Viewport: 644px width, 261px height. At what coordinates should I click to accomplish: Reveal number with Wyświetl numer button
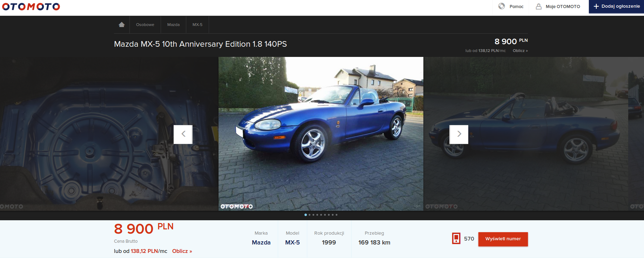(x=503, y=239)
